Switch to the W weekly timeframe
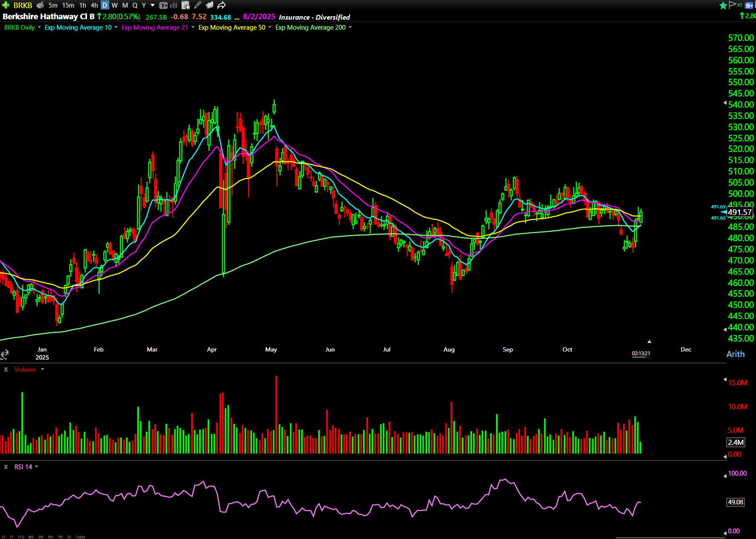The image size is (756, 539). [114, 5]
